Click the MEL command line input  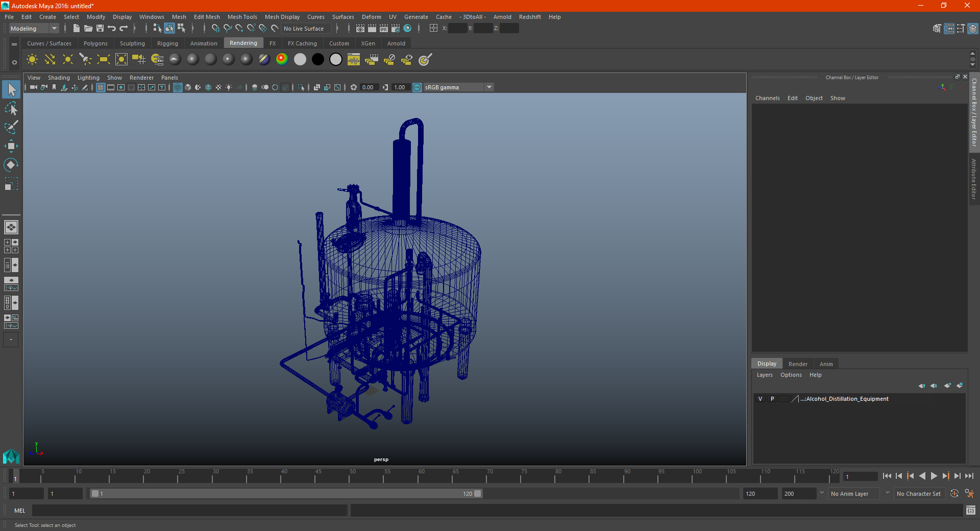point(189,510)
